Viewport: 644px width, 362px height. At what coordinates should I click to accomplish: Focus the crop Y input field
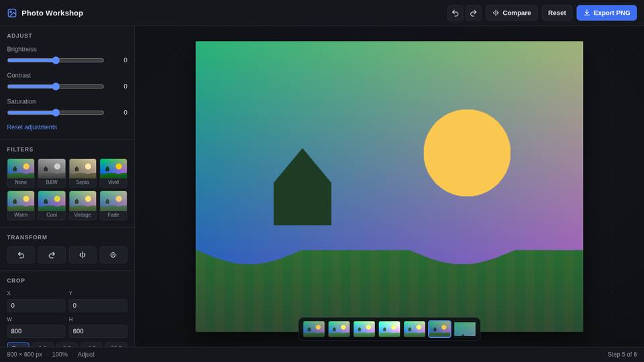98,306
